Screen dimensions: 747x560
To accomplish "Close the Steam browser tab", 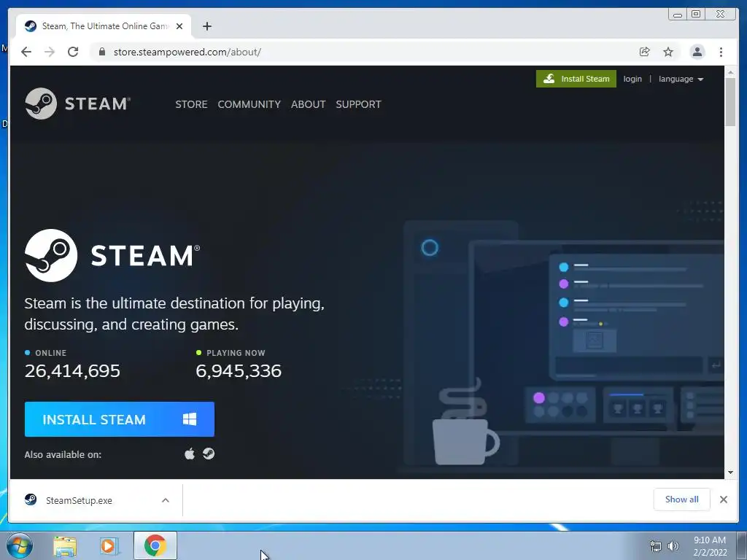I will point(179,26).
